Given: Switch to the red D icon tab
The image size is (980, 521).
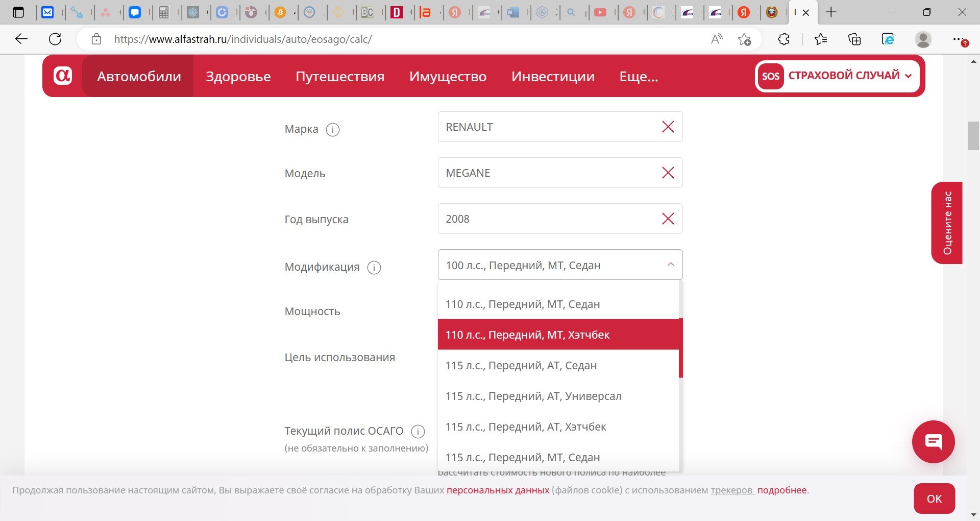Looking at the screenshot, I should coord(397,12).
